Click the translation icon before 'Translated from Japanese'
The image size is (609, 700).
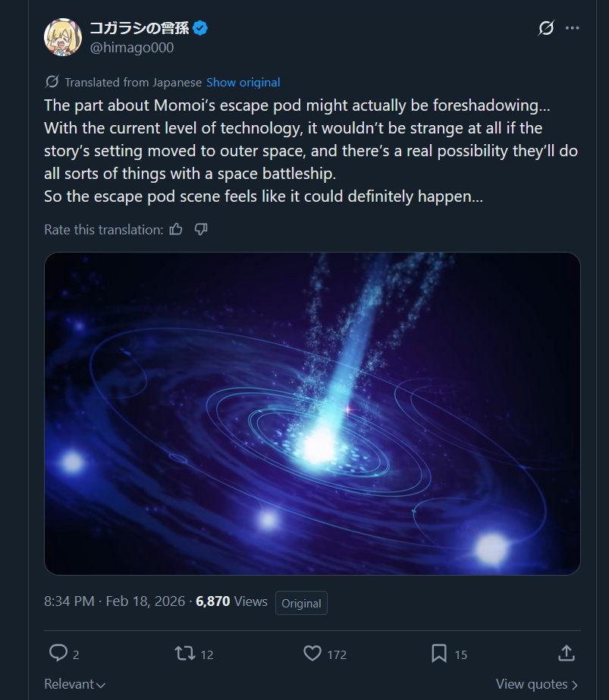click(52, 82)
